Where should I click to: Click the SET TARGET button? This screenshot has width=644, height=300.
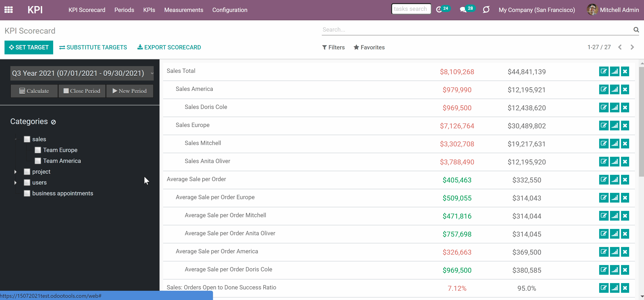(29, 47)
